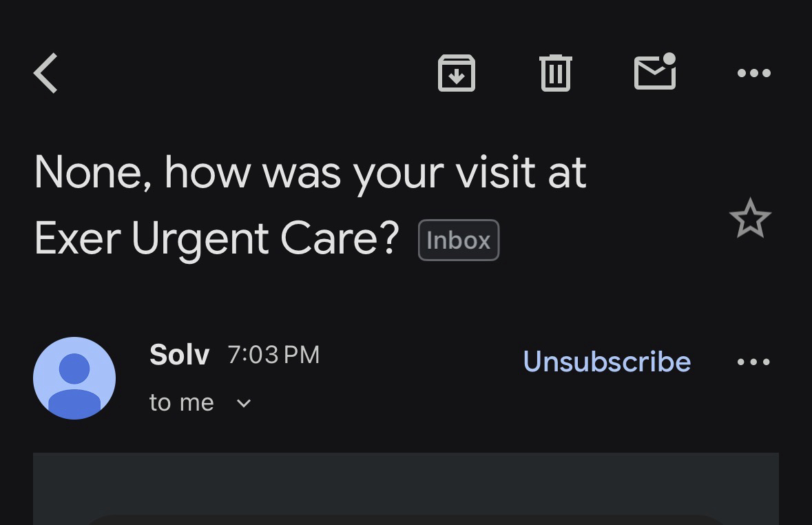
Task: Tap the sender name Solv
Action: coord(179,355)
